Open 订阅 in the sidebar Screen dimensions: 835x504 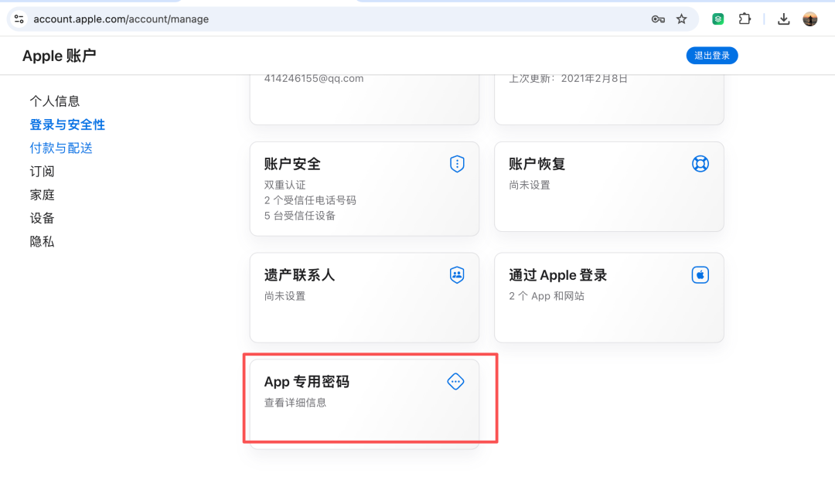[42, 172]
